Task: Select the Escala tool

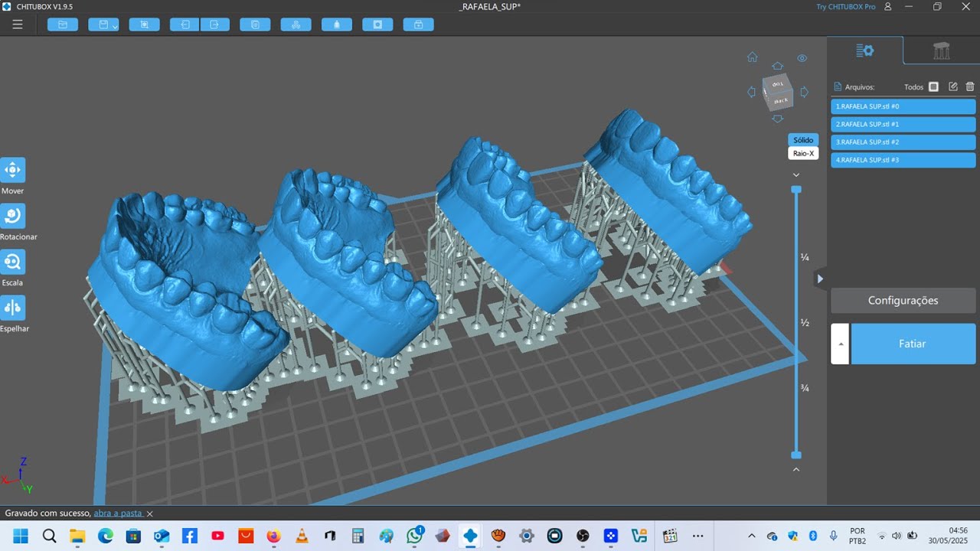Action: pos(13,262)
